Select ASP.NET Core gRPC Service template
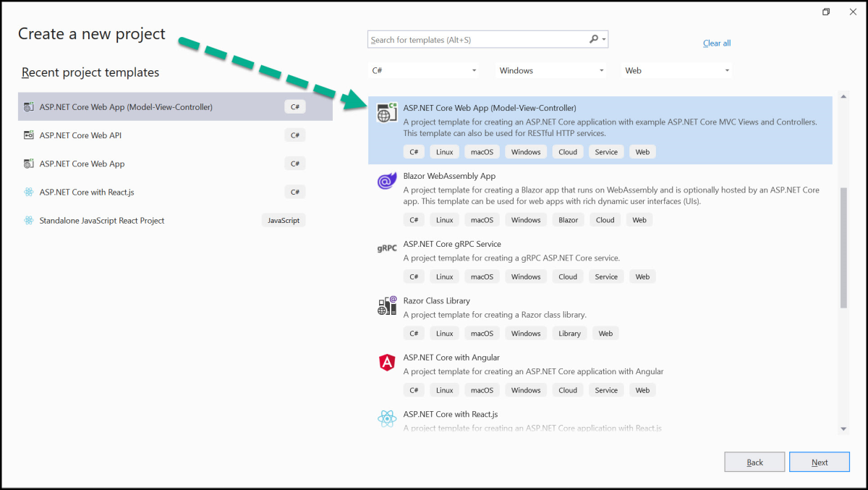 600,261
